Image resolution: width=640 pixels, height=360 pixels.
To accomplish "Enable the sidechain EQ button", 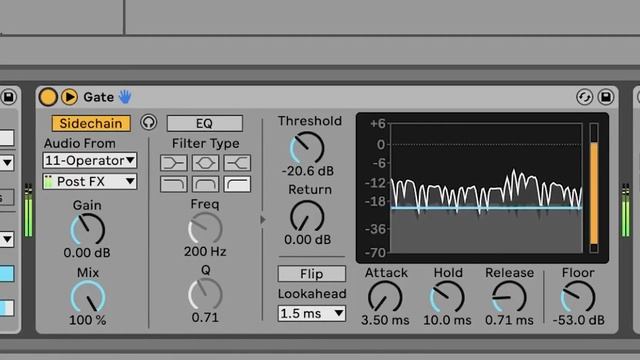I will 204,123.
